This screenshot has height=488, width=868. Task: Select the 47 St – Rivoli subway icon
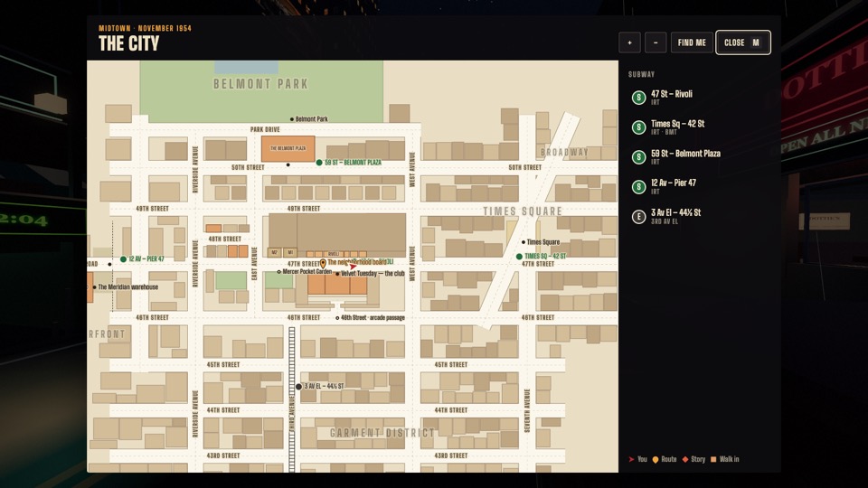pyautogui.click(x=639, y=98)
